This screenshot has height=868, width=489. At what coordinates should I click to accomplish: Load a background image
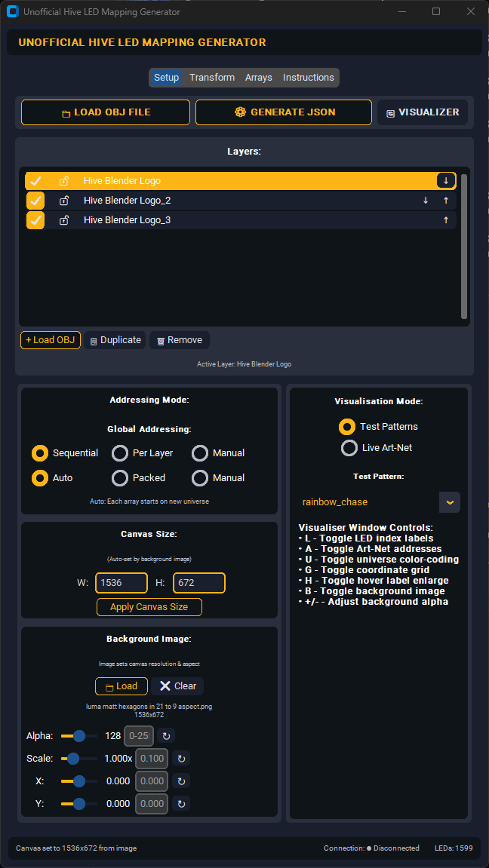pos(121,686)
